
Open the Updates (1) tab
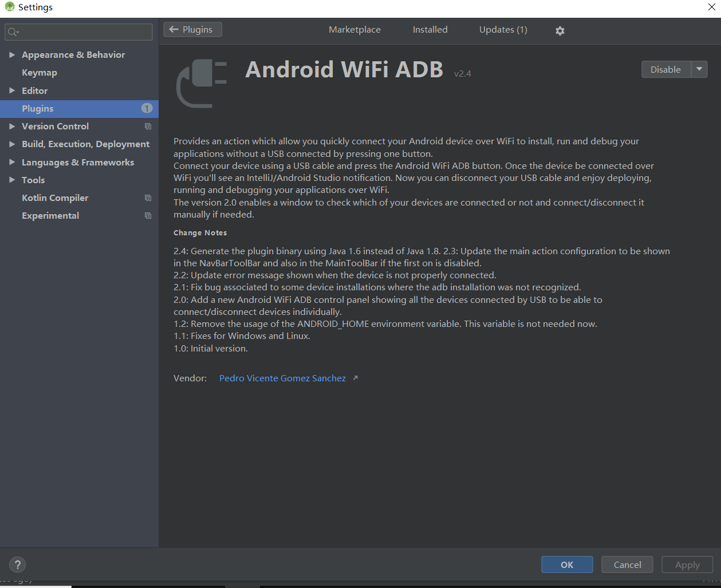[503, 30]
